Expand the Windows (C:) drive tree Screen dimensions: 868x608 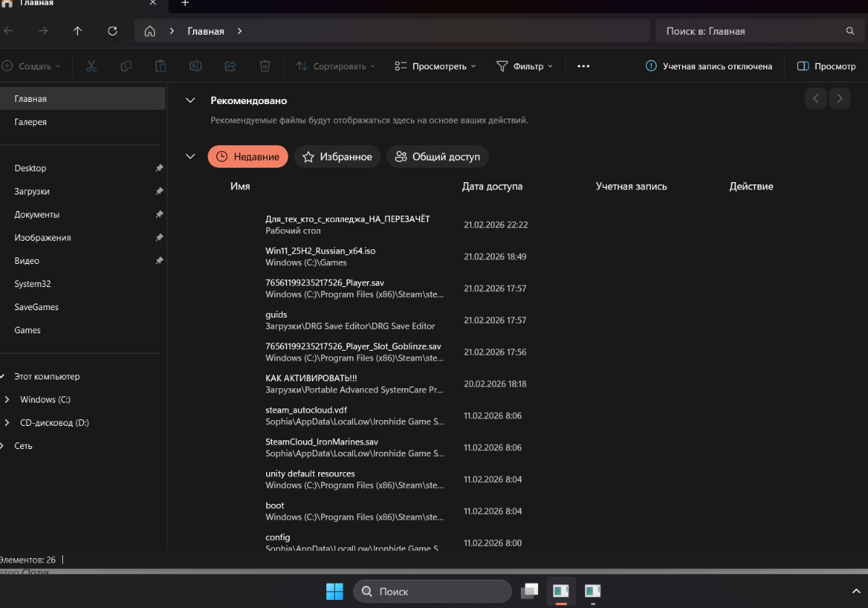[7, 400]
